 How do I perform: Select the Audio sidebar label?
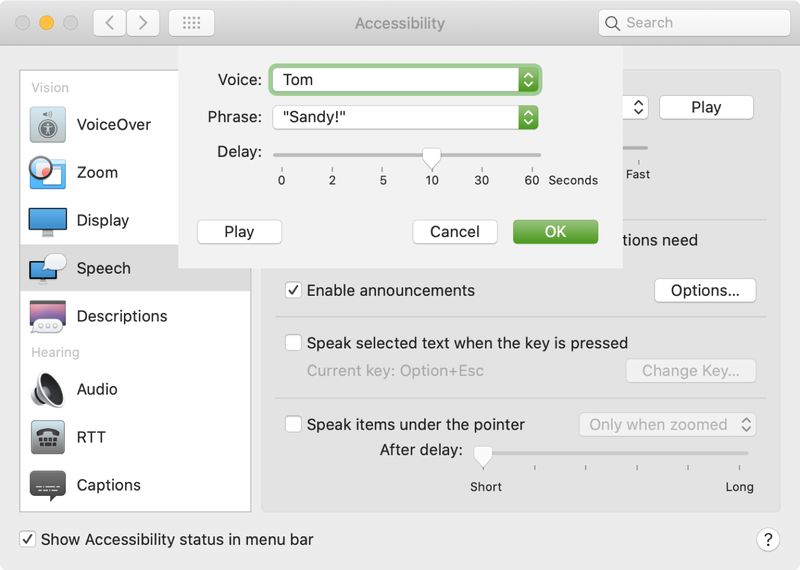[x=97, y=389]
